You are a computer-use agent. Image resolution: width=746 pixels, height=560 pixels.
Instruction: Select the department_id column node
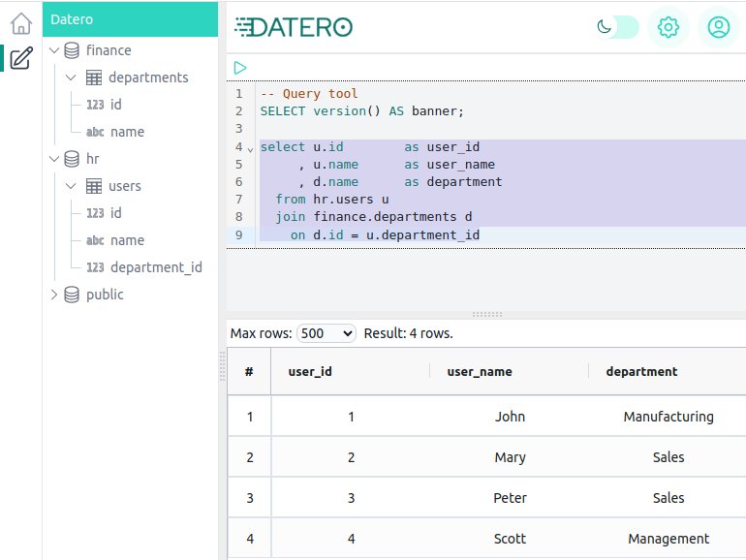[157, 267]
